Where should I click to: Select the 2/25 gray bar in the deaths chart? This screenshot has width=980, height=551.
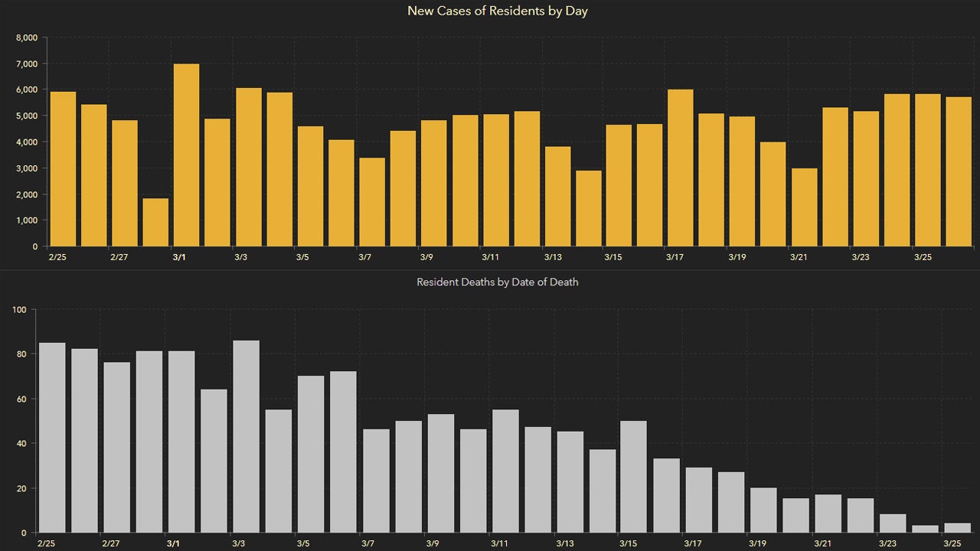[52, 437]
